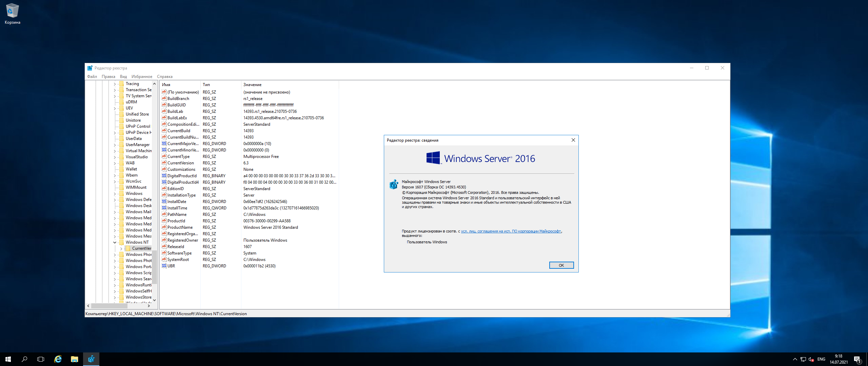The image size is (868, 366).
Task: Select the DigitalProductId binary icon
Action: point(164,176)
